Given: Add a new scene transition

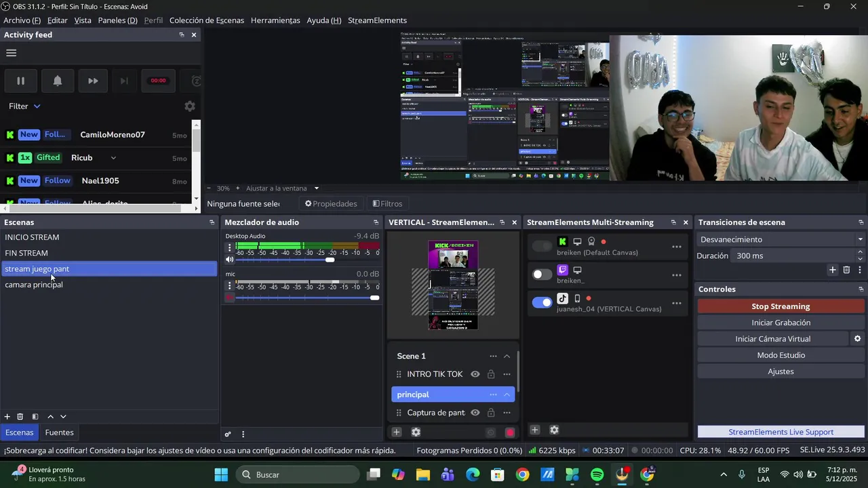Looking at the screenshot, I should pos(833,270).
